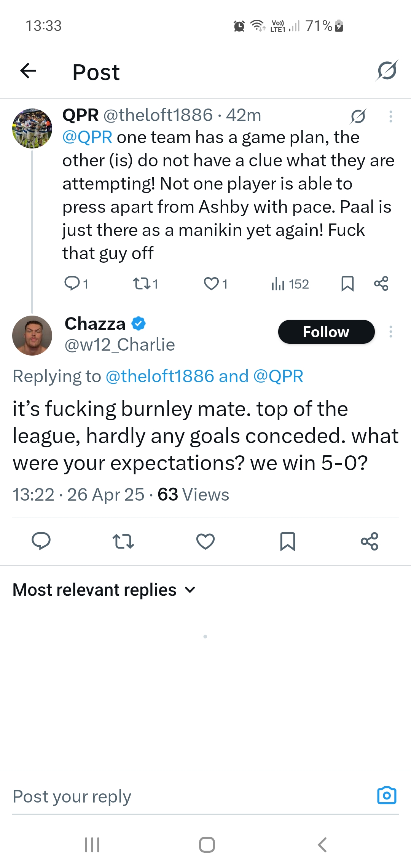Like Chazza's reply with the heart icon

[205, 541]
